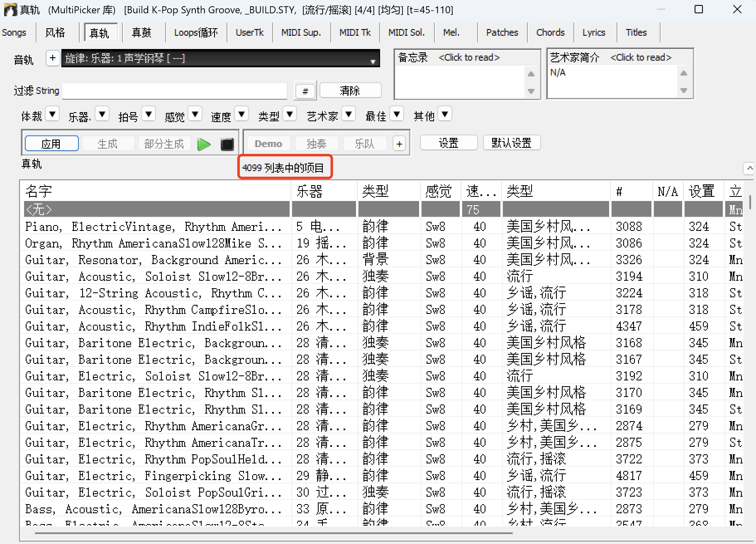
Task: Click the app icon in title bar
Action: pyautogui.click(x=10, y=10)
